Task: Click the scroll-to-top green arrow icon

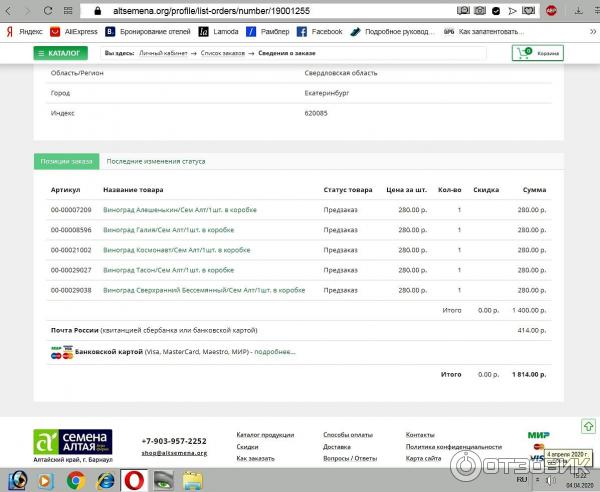Action: [590, 427]
